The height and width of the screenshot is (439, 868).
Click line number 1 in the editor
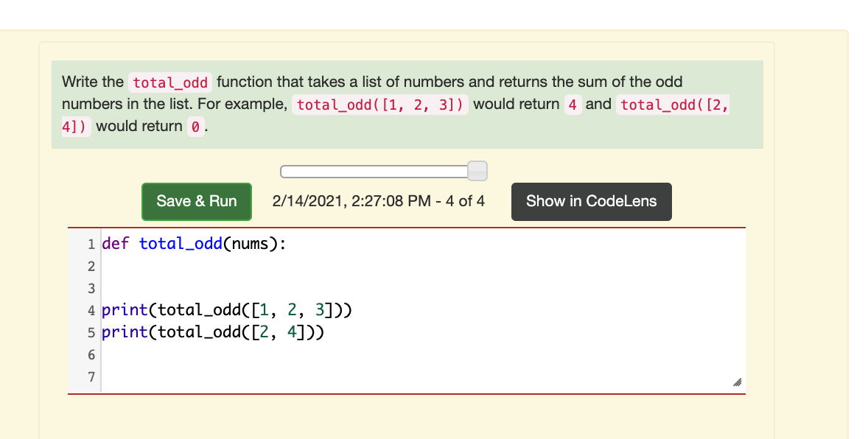click(91, 244)
